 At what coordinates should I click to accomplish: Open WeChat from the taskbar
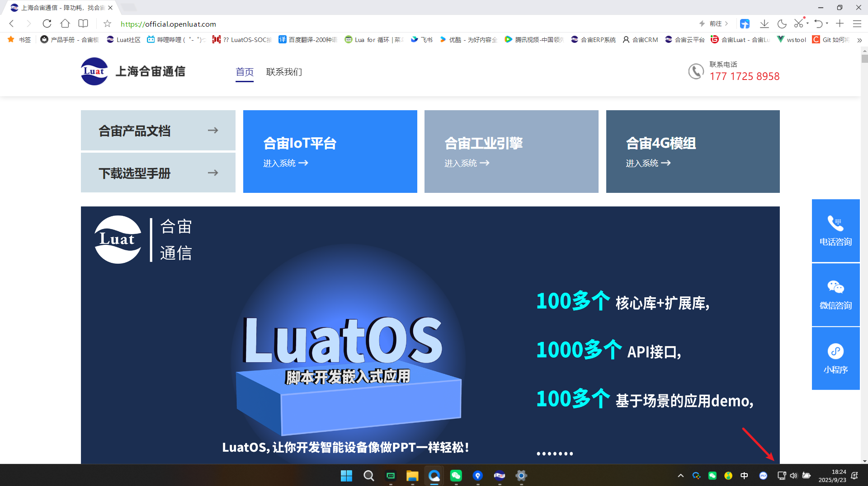pyautogui.click(x=456, y=475)
